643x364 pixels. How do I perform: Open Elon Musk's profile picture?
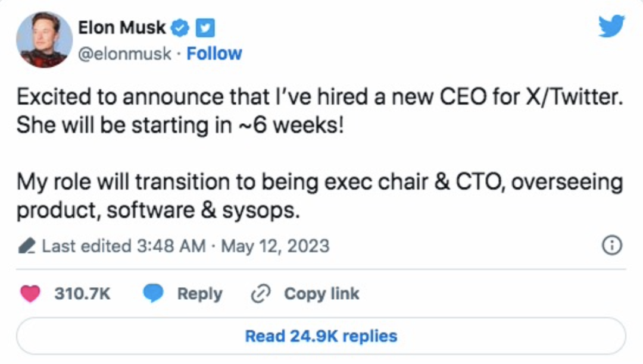pyautogui.click(x=45, y=40)
